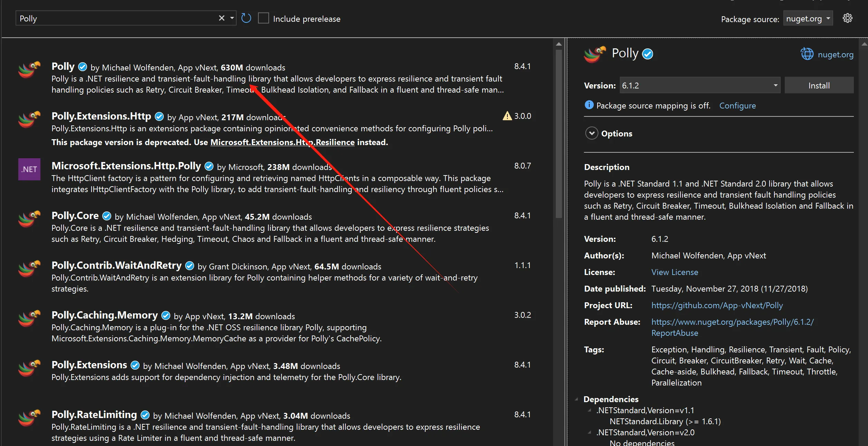Open the Package source dropdown
Image resolution: width=868 pixels, height=446 pixels.
[808, 19]
